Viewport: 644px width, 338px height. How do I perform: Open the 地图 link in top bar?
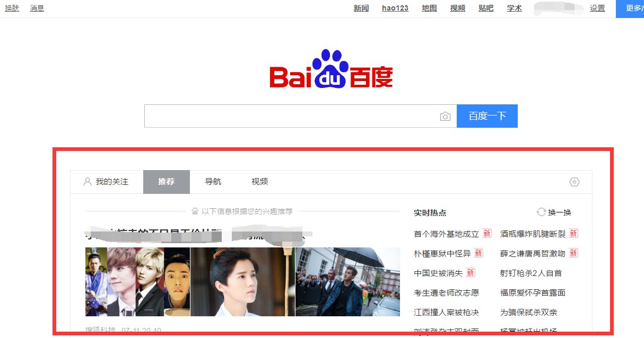[429, 8]
